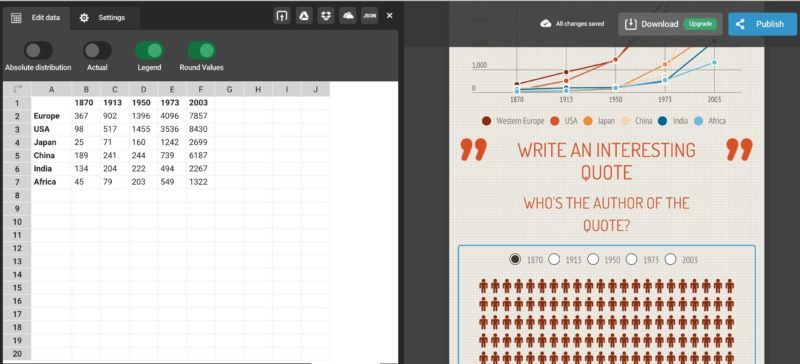Disable the Round Values switch
The image size is (800, 364).
click(202, 51)
